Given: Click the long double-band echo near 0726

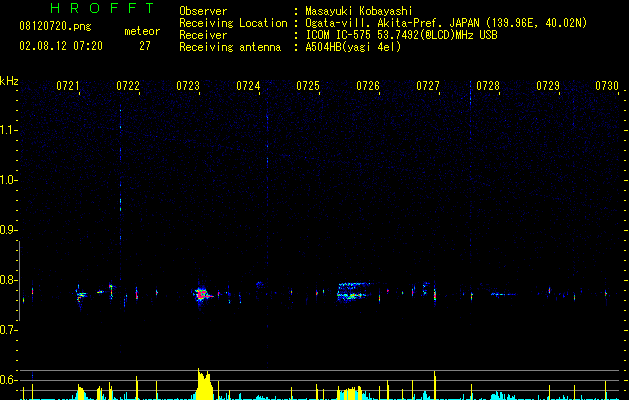Looking at the screenshot, I should tap(352, 291).
